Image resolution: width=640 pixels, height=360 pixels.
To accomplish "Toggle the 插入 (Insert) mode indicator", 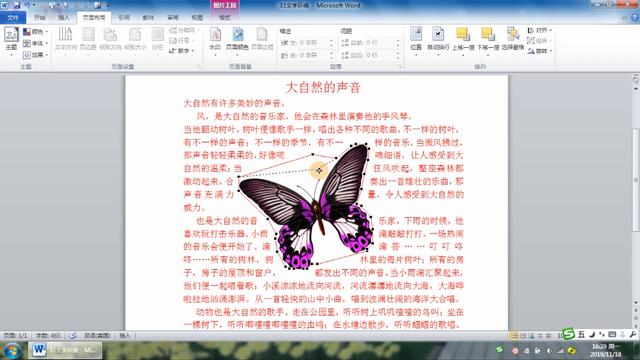I will 124,336.
